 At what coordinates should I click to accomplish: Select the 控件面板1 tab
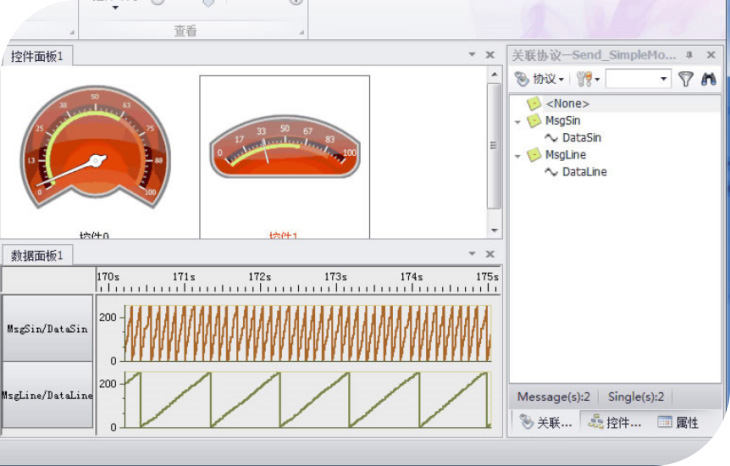tap(37, 56)
